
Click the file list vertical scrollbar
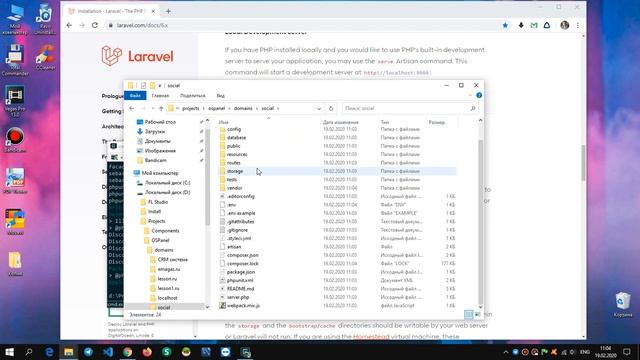click(x=480, y=222)
